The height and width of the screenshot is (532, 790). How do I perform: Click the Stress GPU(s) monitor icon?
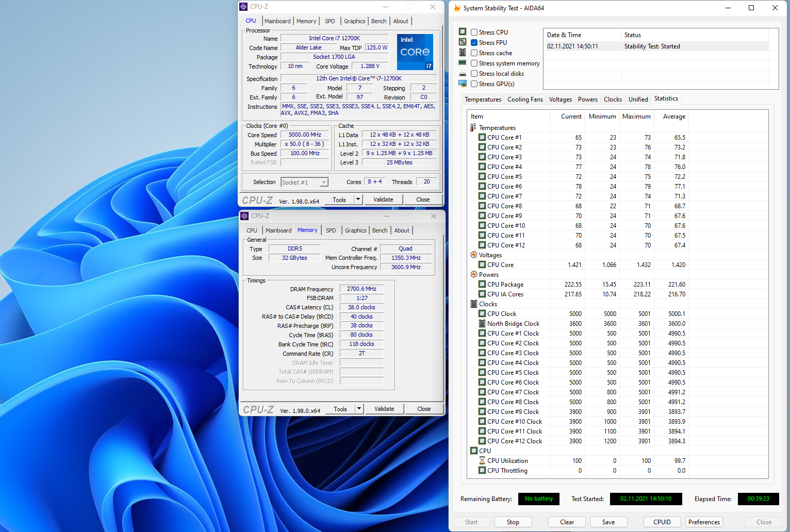point(463,84)
